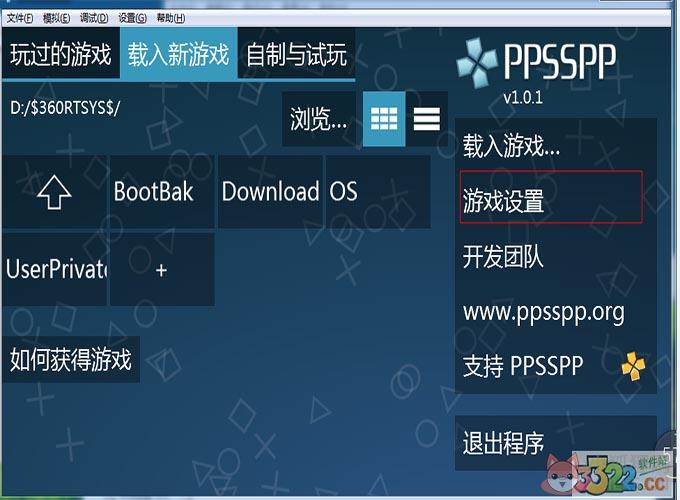Click the 浏览... browse button
Screen dimensions: 680x500
pyautogui.click(x=319, y=119)
